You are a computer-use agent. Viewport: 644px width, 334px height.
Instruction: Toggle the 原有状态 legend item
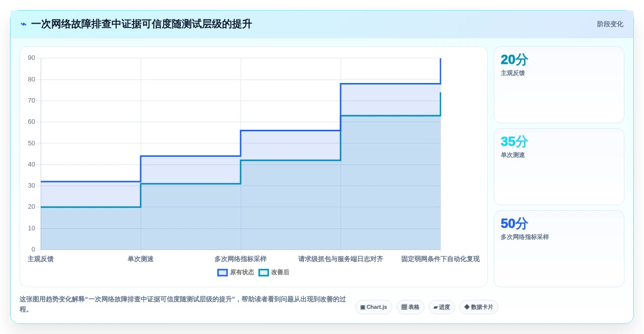pyautogui.click(x=236, y=272)
